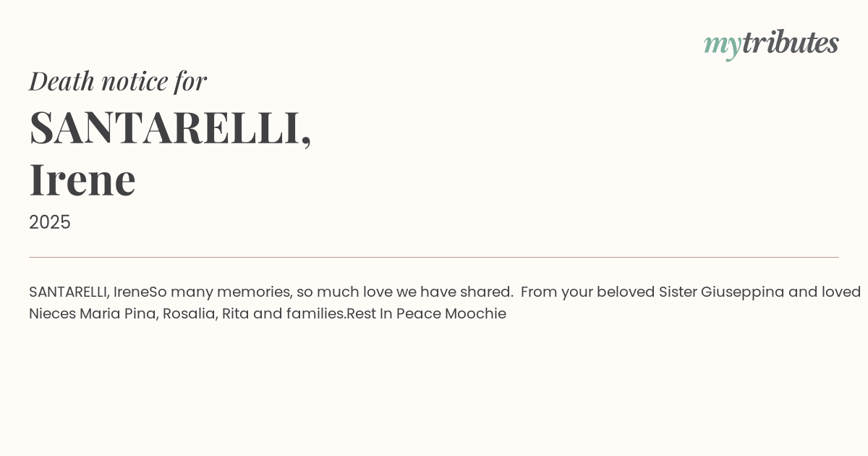Click the nickname "Moochie"
The width and height of the screenshot is (868, 456).
(475, 314)
